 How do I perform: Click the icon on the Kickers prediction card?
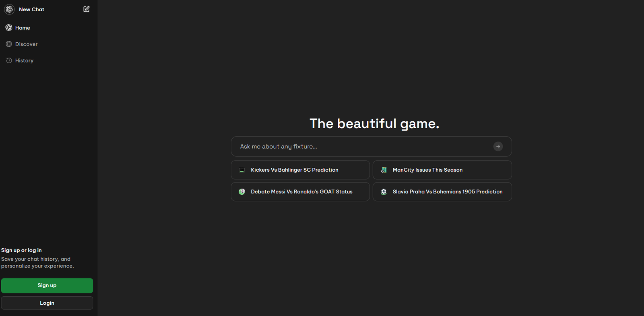242,170
